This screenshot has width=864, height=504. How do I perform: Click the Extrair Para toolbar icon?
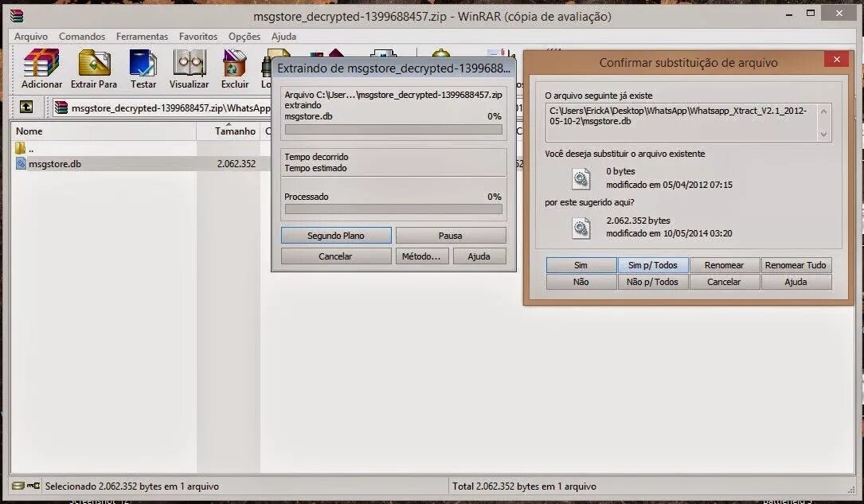point(94,63)
